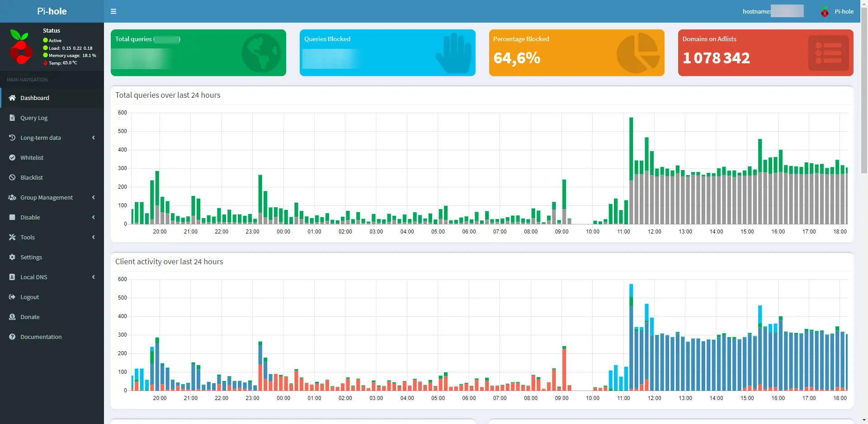Open the Donate page
Screen dimensions: 868x424
[x=30, y=317]
